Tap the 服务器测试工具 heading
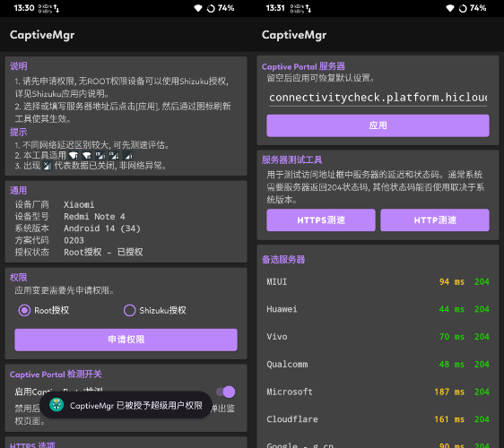 tap(291, 159)
